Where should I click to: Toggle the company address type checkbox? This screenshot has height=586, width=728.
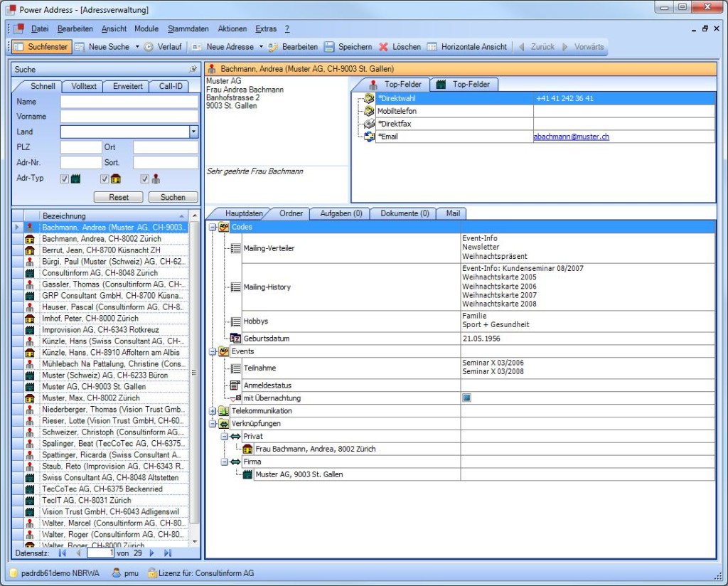pyautogui.click(x=65, y=179)
